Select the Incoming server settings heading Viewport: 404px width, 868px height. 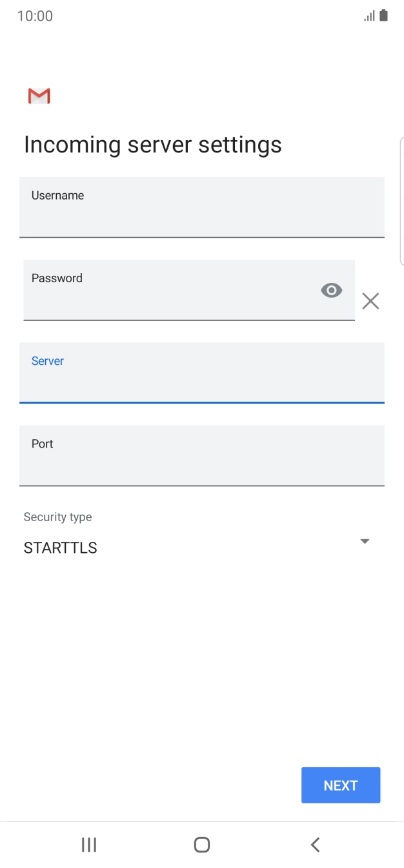tap(152, 144)
